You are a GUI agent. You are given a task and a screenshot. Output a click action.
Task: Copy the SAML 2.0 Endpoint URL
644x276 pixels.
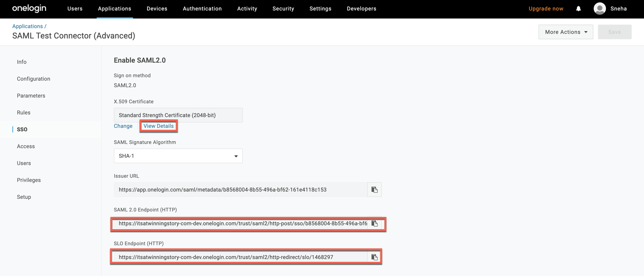(375, 223)
